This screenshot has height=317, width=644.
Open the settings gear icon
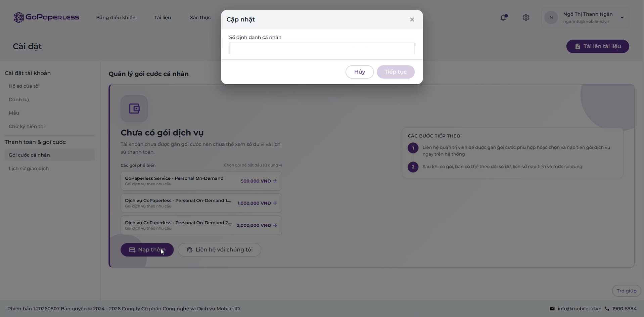[x=526, y=17]
